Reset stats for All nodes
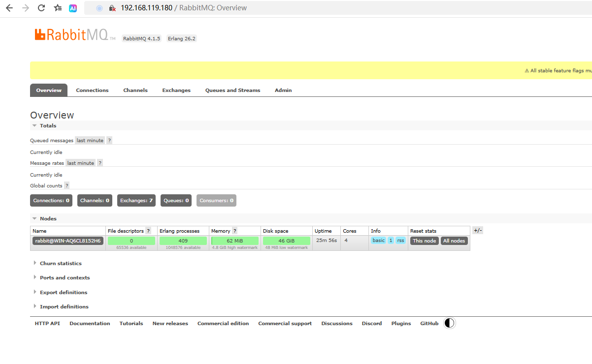Screen dimensions: 592x364 (454, 241)
